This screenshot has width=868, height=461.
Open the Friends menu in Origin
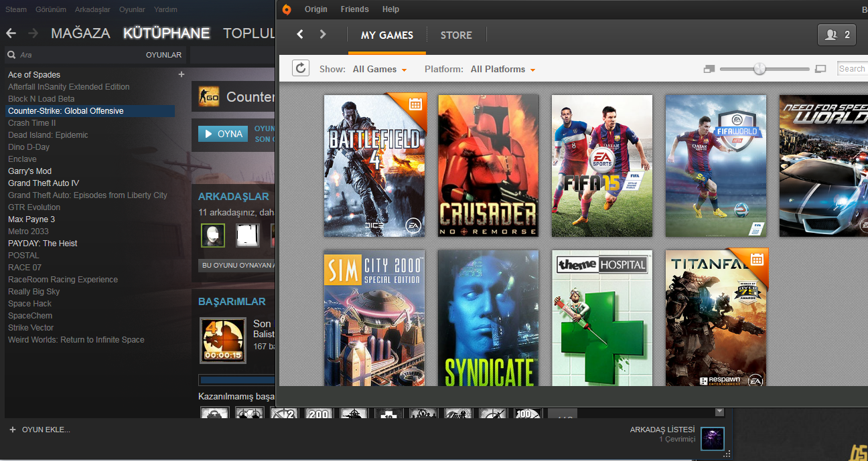pyautogui.click(x=354, y=9)
